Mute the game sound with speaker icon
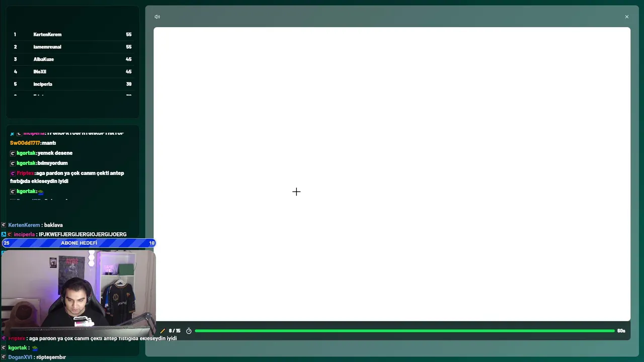644x362 pixels. click(x=157, y=17)
